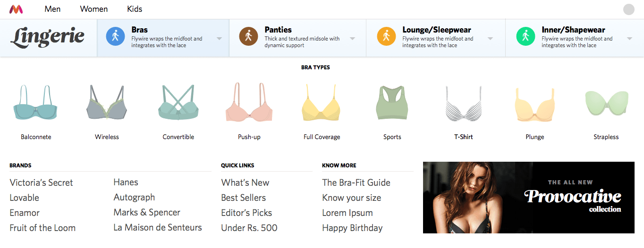Open the Women menu
This screenshot has width=644, height=248.
point(93,9)
